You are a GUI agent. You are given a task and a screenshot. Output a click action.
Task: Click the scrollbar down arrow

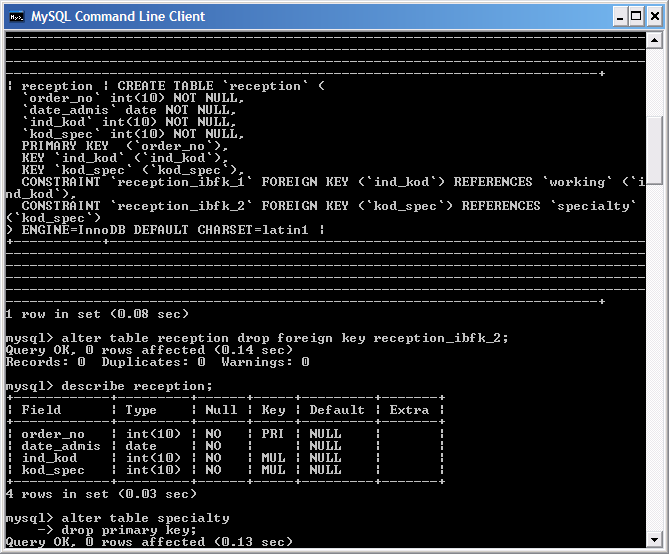[654, 539]
